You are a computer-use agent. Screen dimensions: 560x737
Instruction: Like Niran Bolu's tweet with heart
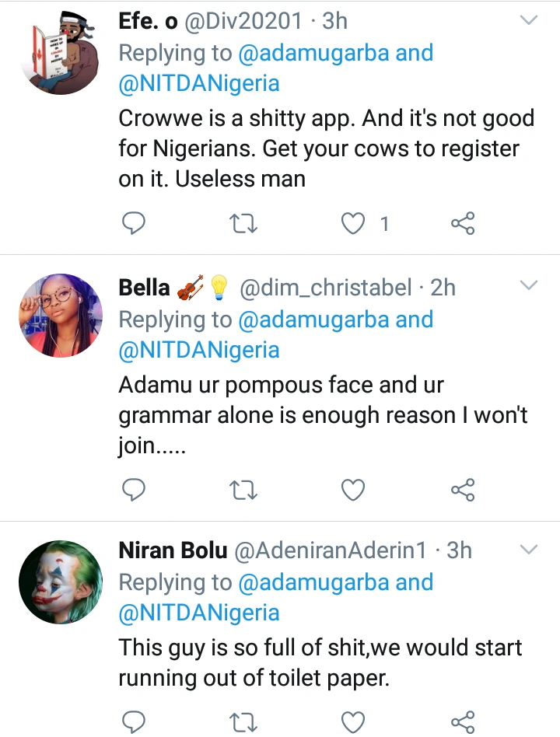355,722
